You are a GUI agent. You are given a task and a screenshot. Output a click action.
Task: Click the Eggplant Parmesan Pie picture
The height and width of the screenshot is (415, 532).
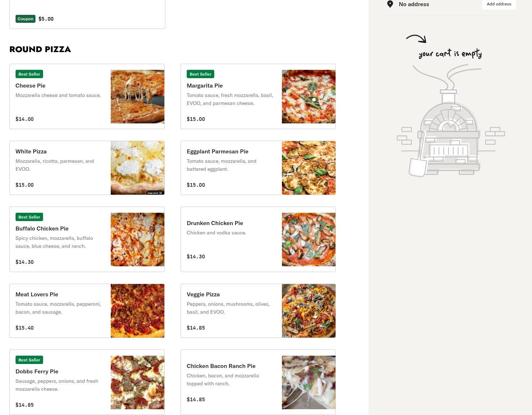coord(308,168)
